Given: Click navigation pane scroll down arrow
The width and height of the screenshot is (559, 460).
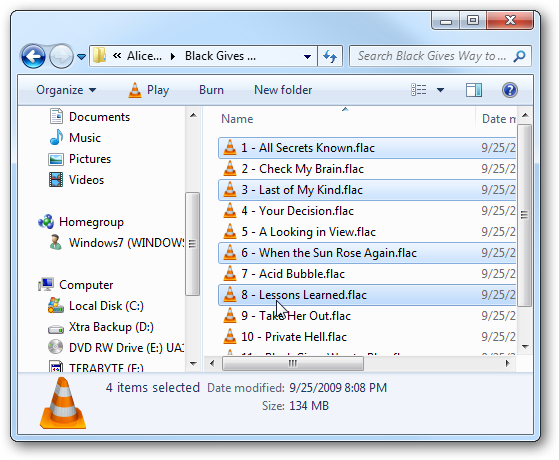Looking at the screenshot, I should click(193, 364).
